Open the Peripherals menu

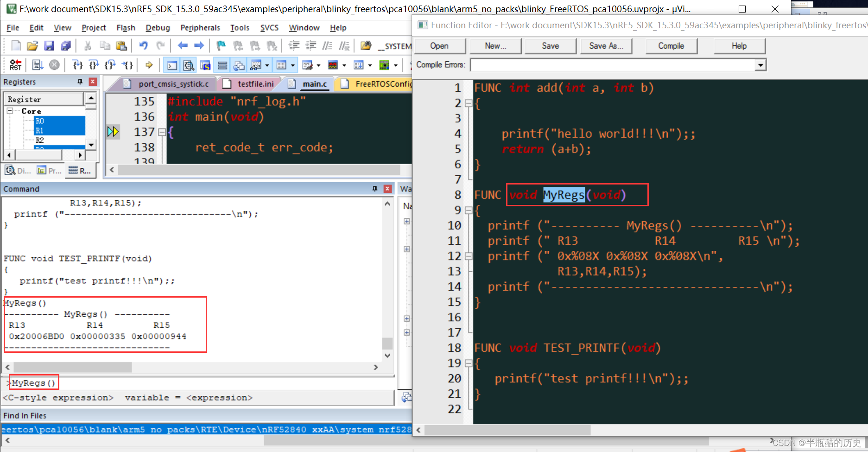click(x=200, y=28)
